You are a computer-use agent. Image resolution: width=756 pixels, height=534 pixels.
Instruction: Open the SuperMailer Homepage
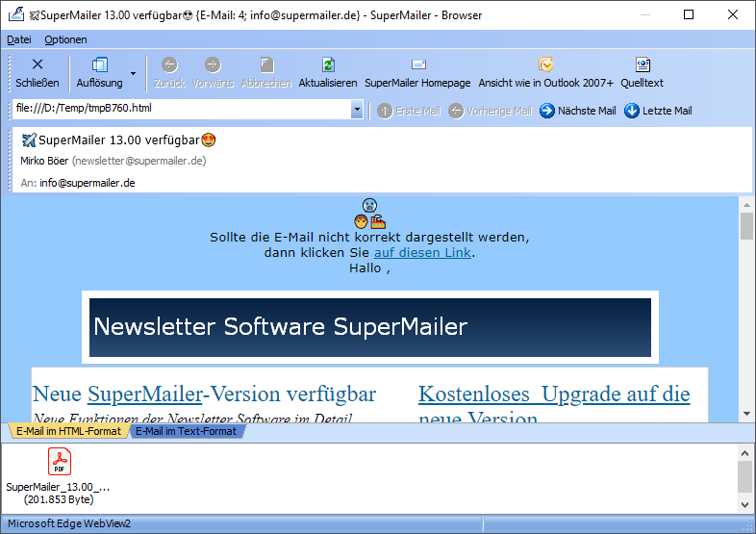click(x=417, y=73)
